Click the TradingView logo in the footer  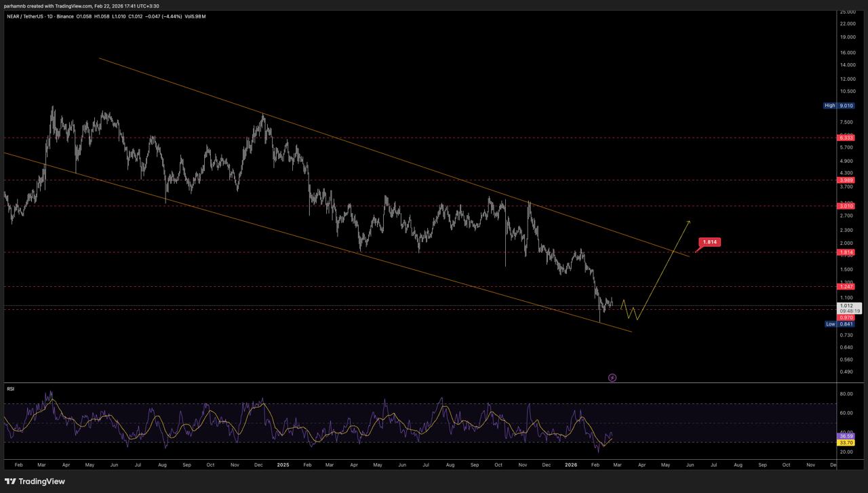35,481
